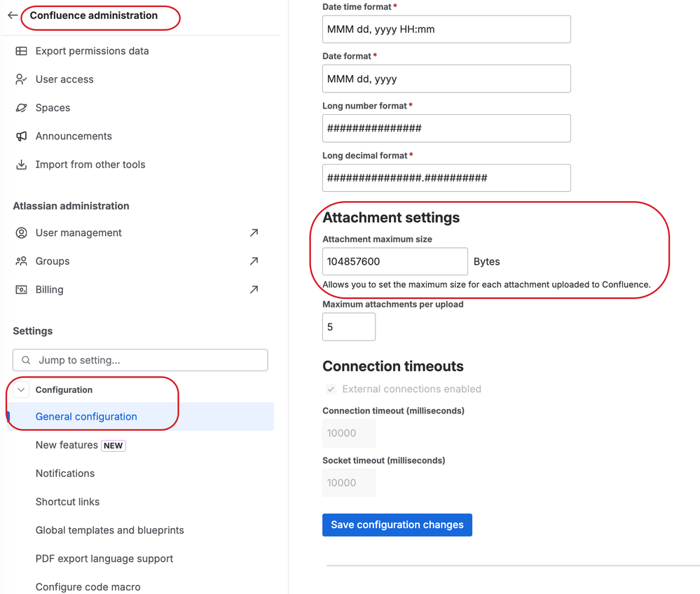Toggle External connections enabled checkbox

[331, 389]
